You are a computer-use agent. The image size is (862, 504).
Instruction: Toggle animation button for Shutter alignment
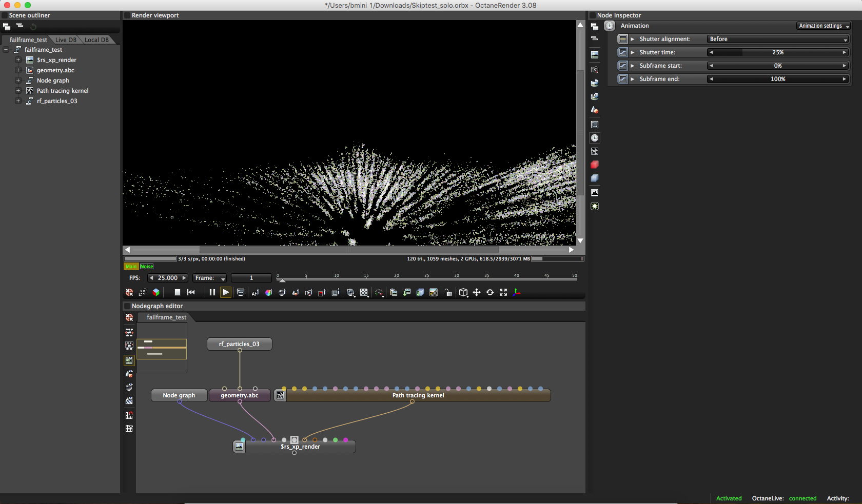(622, 39)
